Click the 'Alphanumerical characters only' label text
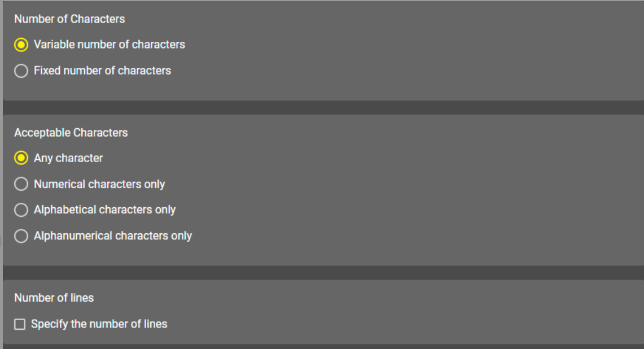Viewport: 644px width, 349px height. [112, 236]
